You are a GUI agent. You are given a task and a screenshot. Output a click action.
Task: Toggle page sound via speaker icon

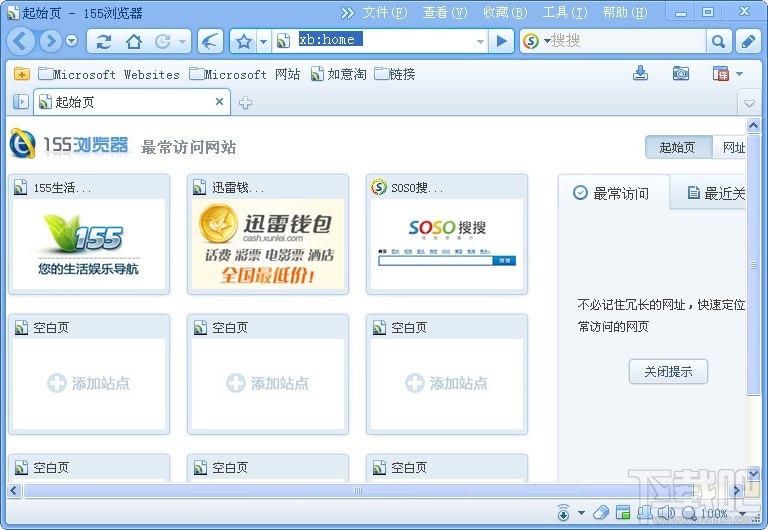click(666, 512)
